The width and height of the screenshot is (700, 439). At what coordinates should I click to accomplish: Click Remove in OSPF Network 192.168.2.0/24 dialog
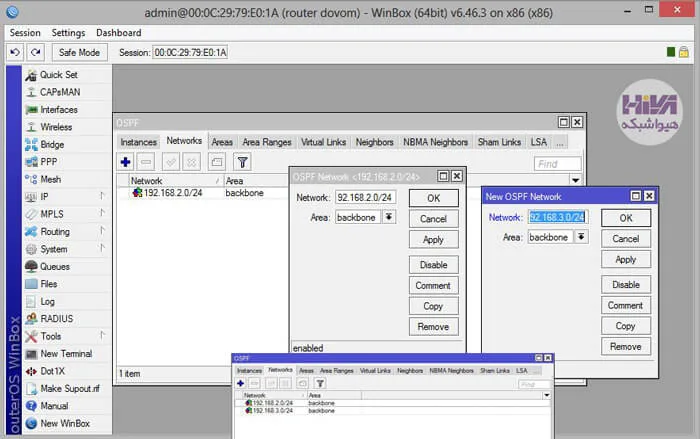point(433,326)
